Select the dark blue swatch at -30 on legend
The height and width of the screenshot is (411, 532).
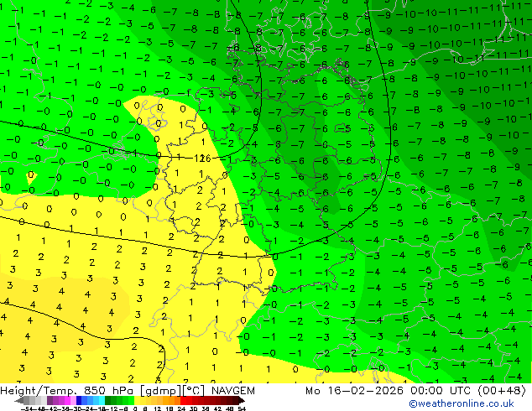pyautogui.click(x=79, y=400)
